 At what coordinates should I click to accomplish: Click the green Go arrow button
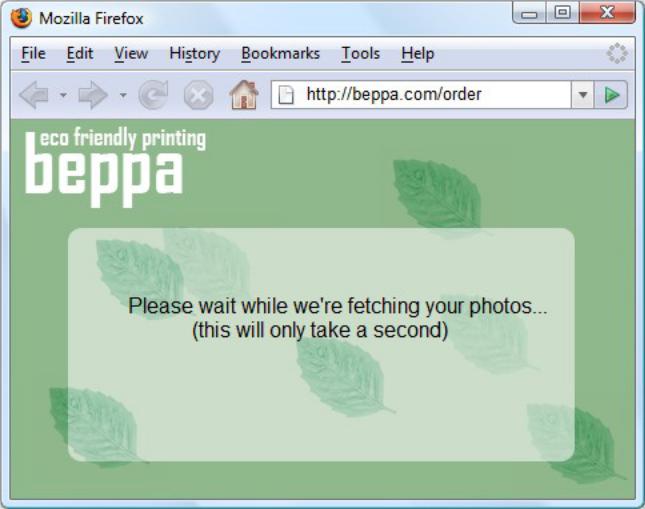point(611,95)
